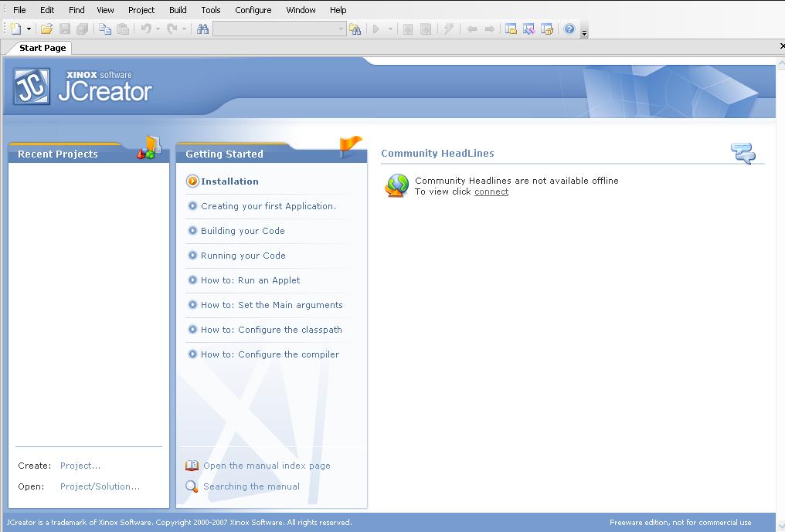This screenshot has width=785, height=532.
Task: Open the Find text combo box
Action: tap(280, 29)
